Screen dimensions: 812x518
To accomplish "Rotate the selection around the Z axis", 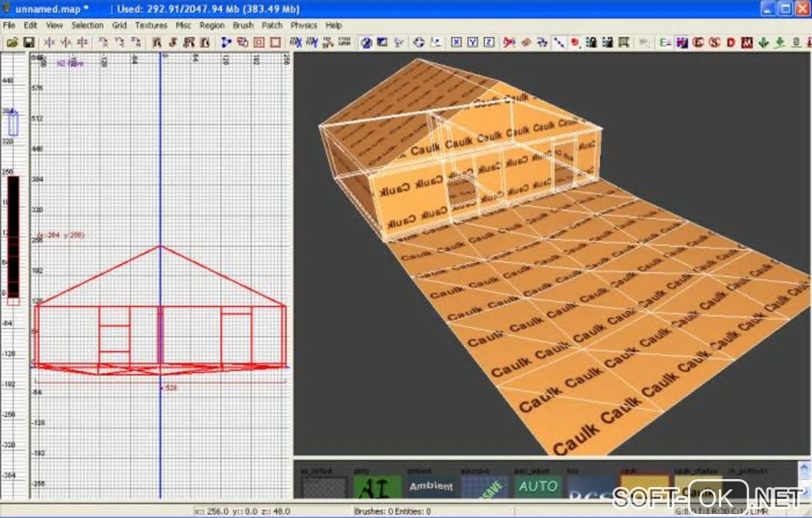I will point(135,42).
